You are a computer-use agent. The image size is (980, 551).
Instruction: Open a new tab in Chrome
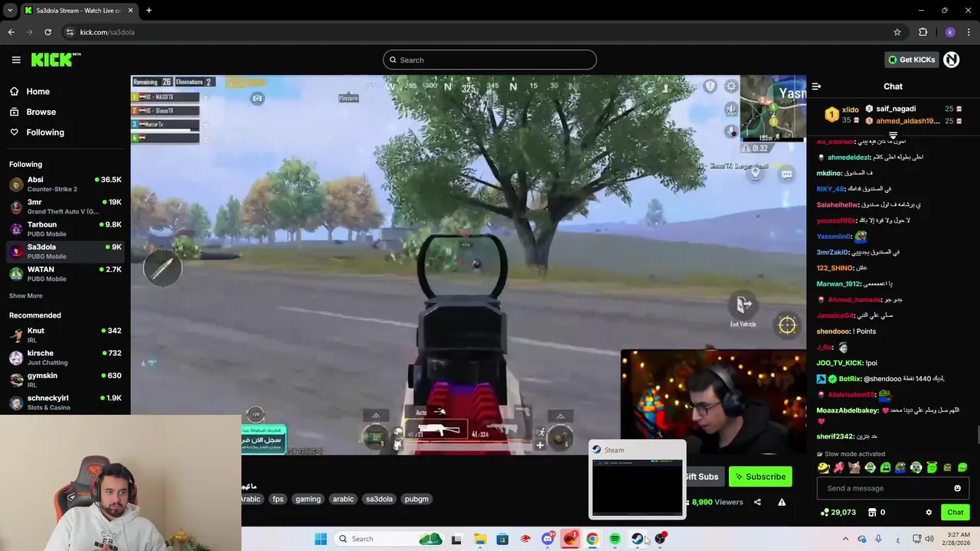[149, 10]
